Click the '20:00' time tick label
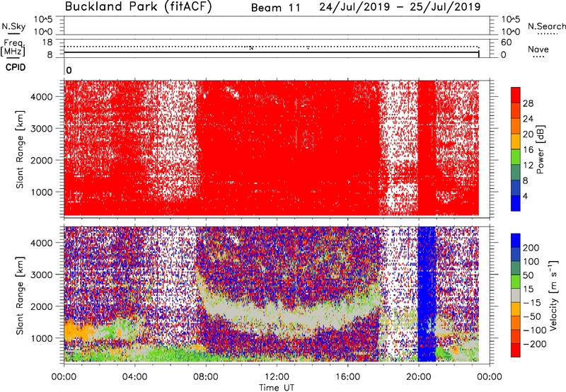Image resolution: width=566 pixels, height=392 pixels. coord(418,377)
